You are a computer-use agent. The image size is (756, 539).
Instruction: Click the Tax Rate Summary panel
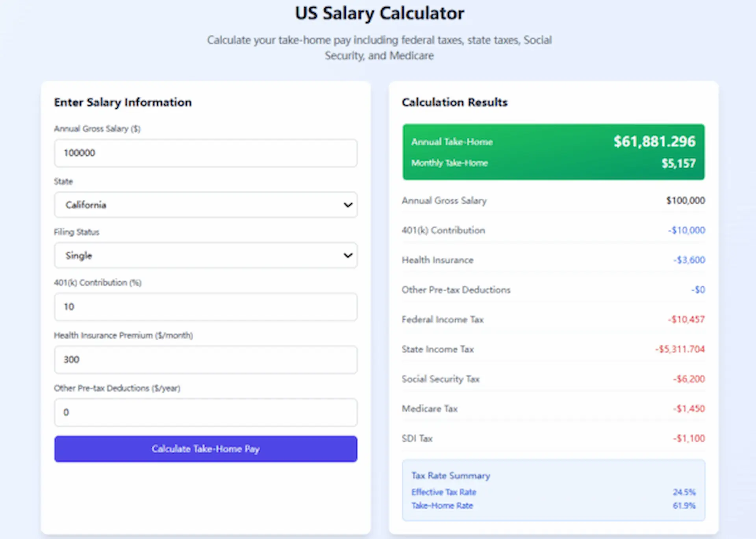(x=553, y=490)
